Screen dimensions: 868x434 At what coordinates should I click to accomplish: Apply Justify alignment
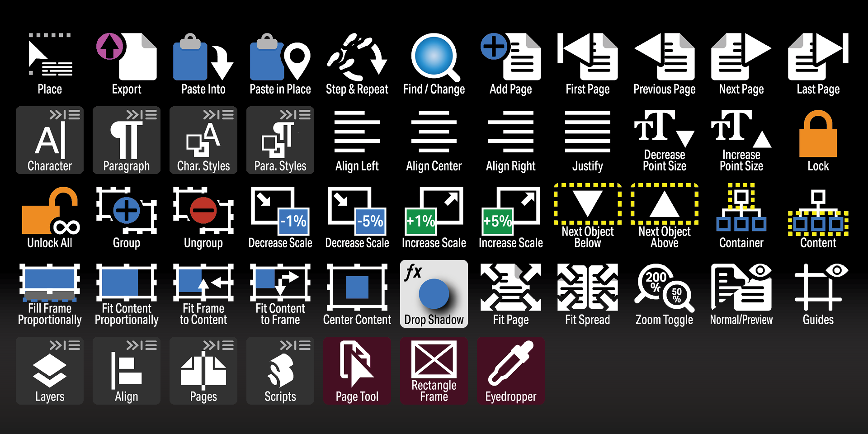(x=588, y=132)
